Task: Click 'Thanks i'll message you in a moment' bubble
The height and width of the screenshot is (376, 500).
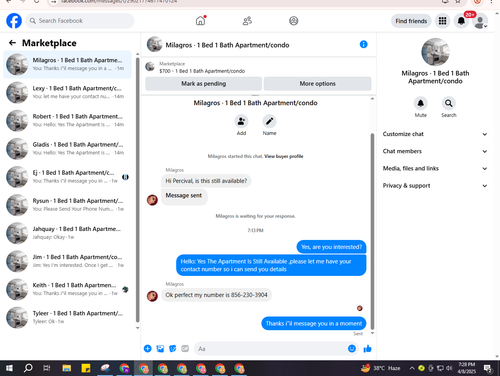Action: 314,323
